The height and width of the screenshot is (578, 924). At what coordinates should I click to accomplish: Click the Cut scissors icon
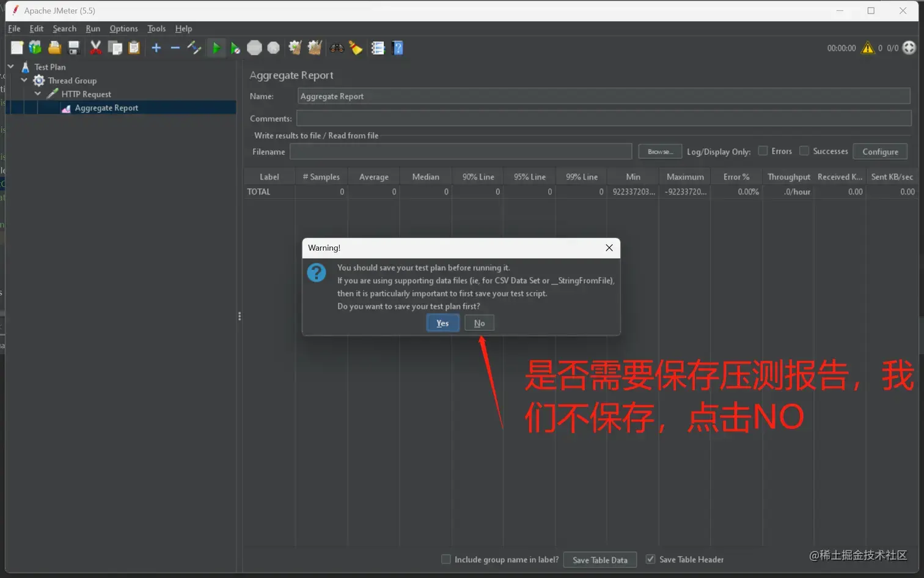pyautogui.click(x=95, y=48)
